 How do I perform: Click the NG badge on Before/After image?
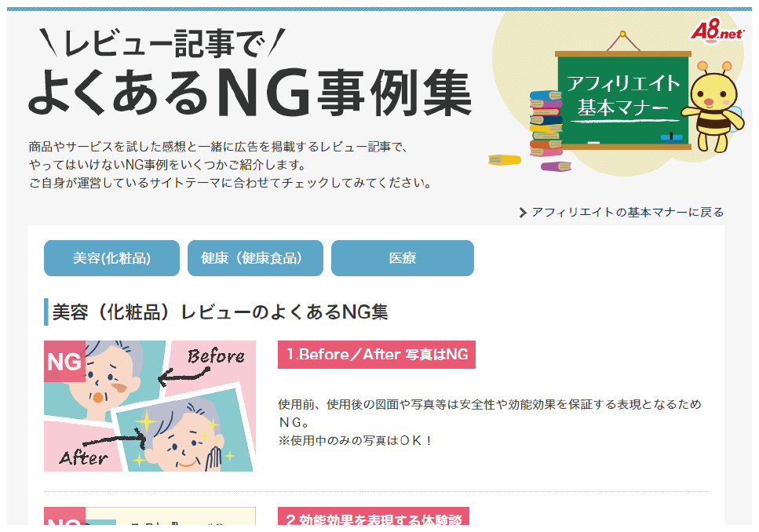tap(65, 361)
